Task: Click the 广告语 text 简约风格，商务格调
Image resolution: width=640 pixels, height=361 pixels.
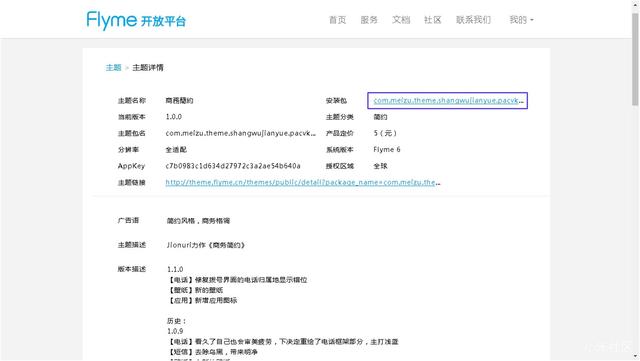Action: click(198, 221)
